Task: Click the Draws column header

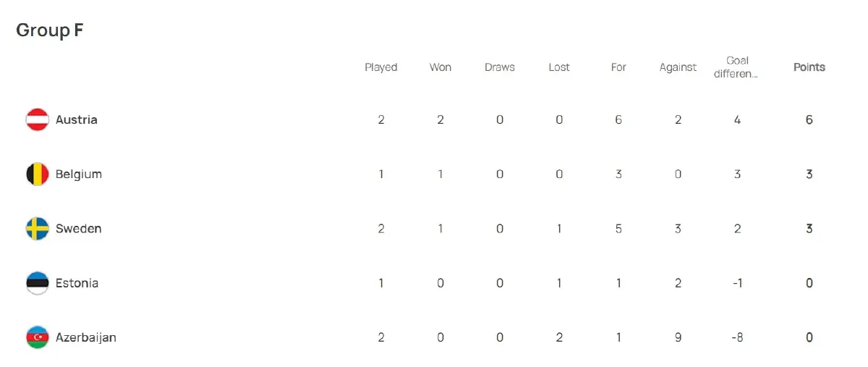Action: tap(500, 67)
